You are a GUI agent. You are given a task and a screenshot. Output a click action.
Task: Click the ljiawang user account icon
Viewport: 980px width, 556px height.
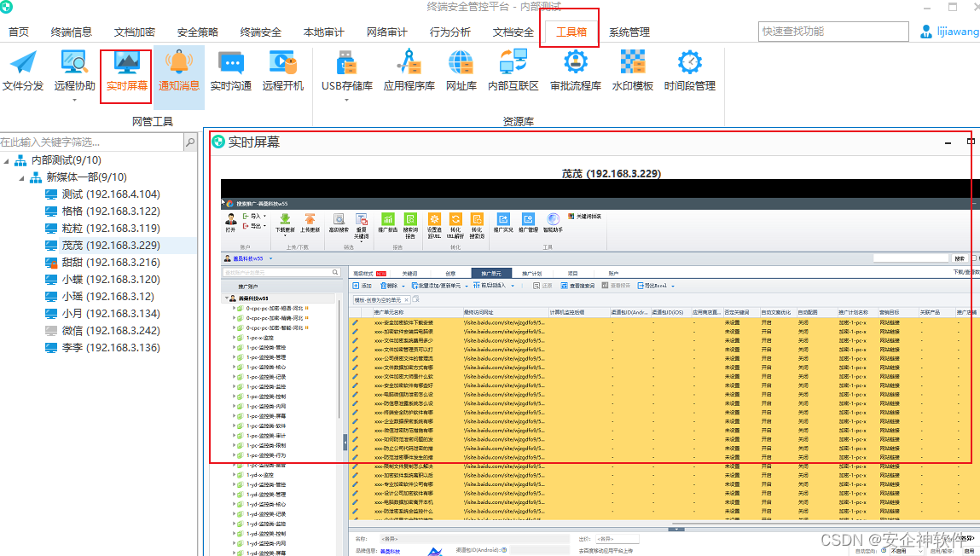click(926, 32)
